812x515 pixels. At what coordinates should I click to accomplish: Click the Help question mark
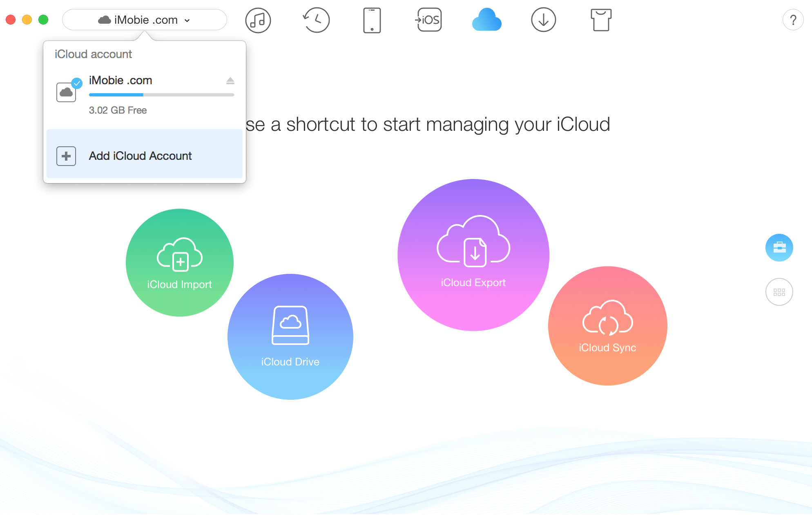click(x=793, y=20)
